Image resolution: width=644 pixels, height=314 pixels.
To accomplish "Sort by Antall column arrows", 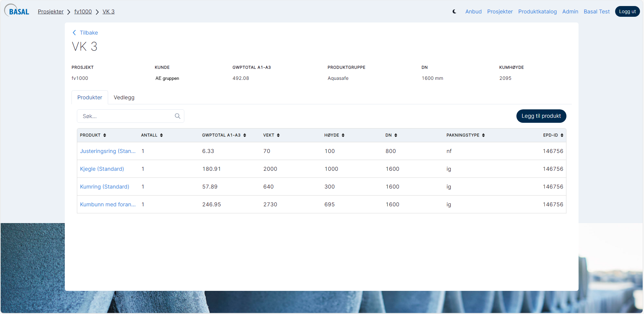I will coord(162,135).
